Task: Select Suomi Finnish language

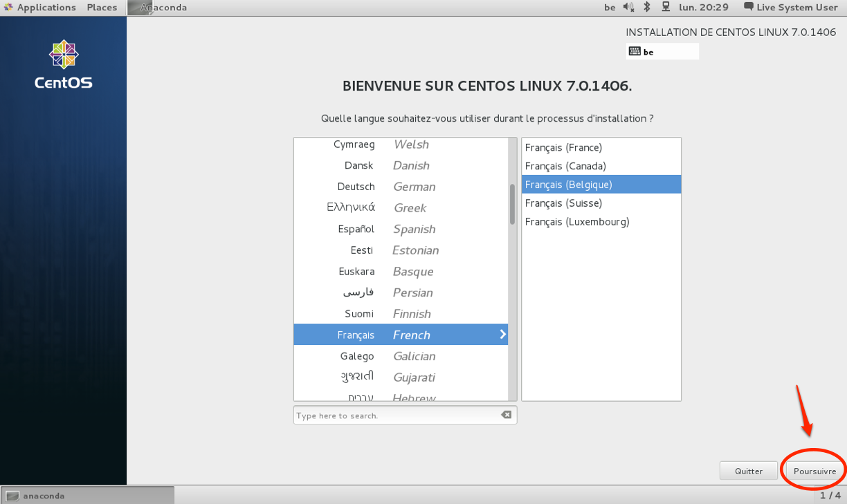Action: tap(401, 314)
